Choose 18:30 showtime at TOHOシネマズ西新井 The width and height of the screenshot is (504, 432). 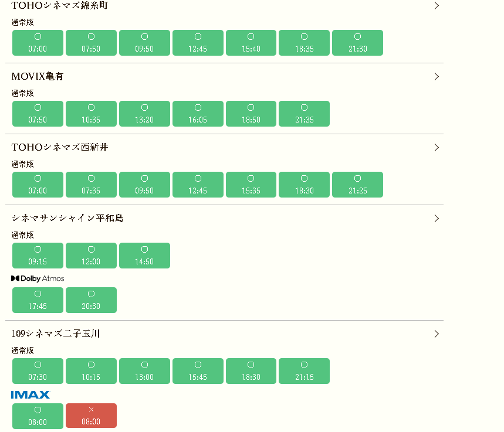click(x=304, y=185)
